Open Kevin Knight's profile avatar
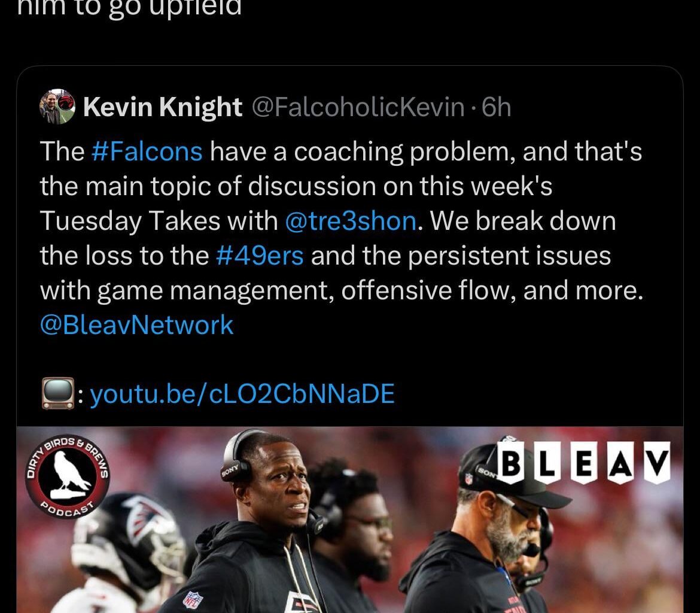 (x=57, y=107)
